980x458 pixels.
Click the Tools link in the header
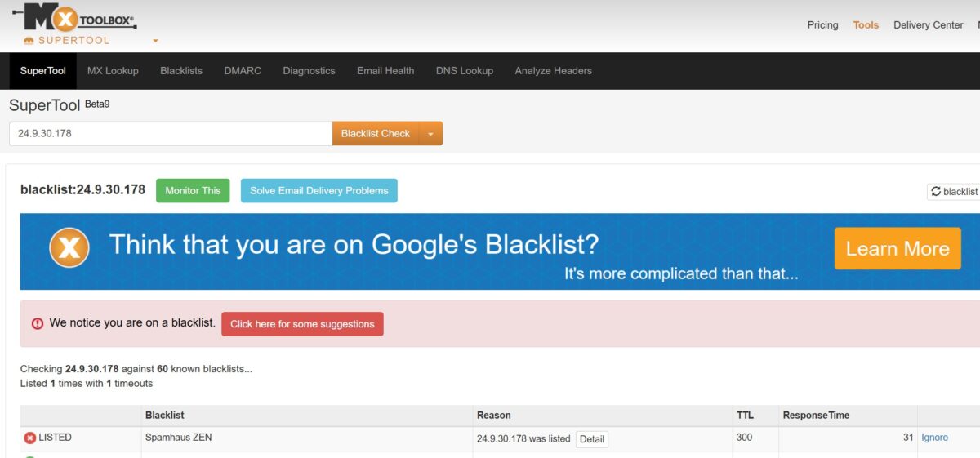coord(866,25)
